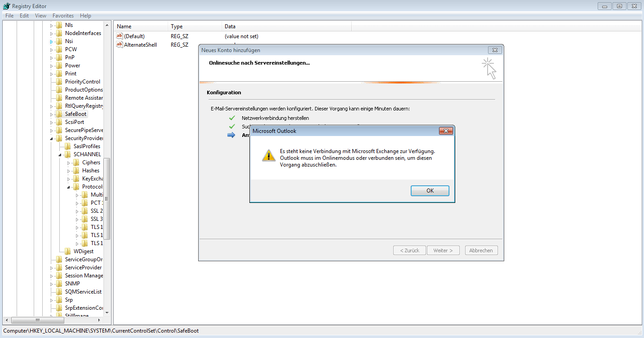This screenshot has height=338, width=644.
Task: Expand the Ciphers tree node
Action: 69,162
